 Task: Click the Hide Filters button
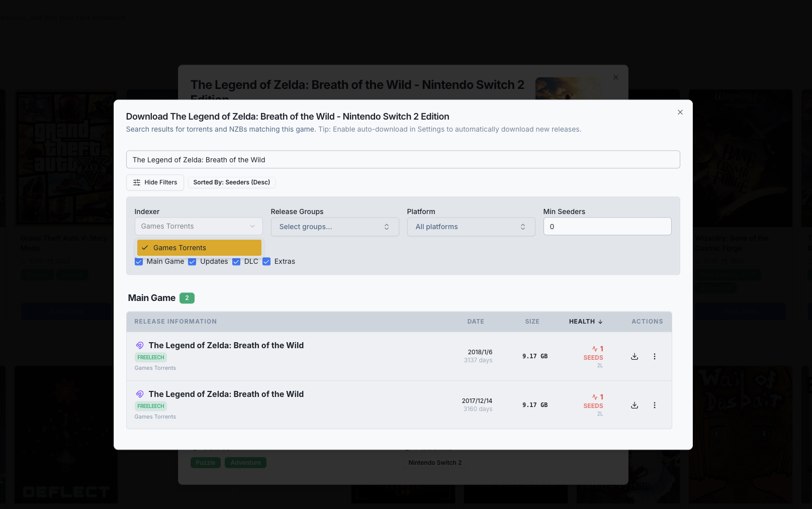155,182
